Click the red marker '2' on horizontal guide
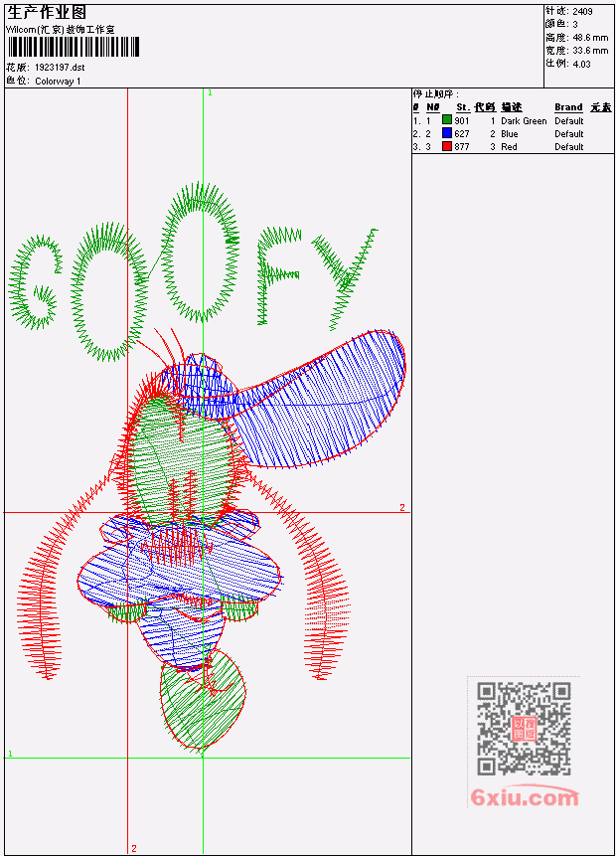The height and width of the screenshot is (856, 616). (x=402, y=508)
